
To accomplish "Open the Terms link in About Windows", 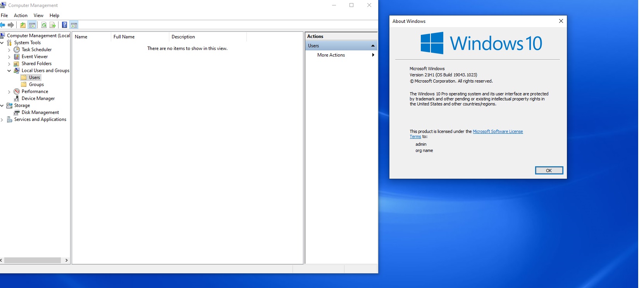I will click(415, 136).
